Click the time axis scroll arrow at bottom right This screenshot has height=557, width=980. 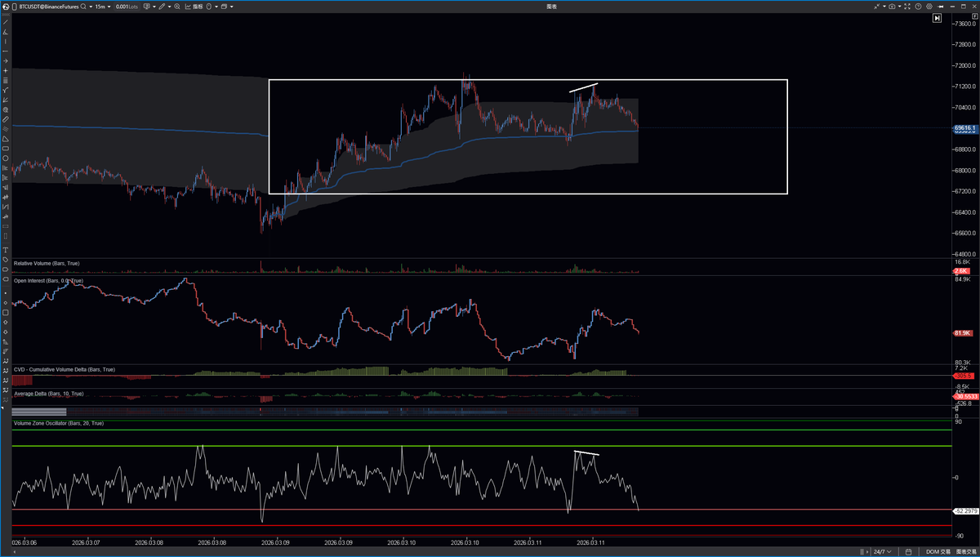point(867,552)
